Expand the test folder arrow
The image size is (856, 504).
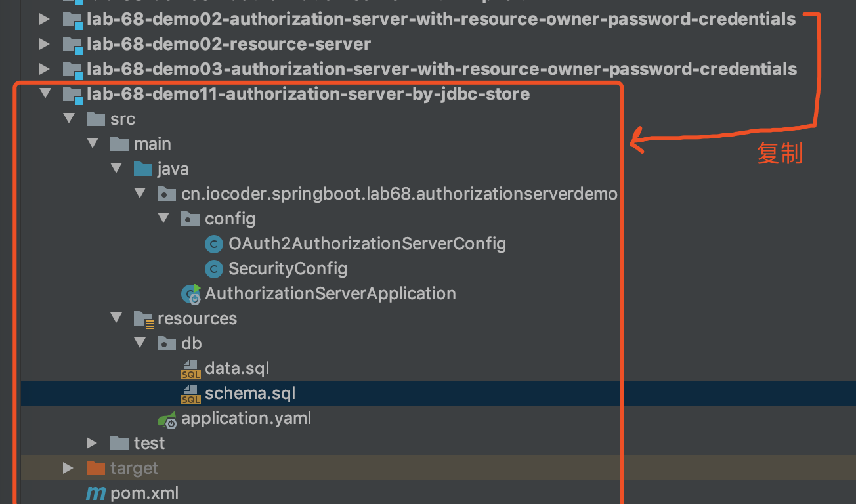[x=92, y=444]
